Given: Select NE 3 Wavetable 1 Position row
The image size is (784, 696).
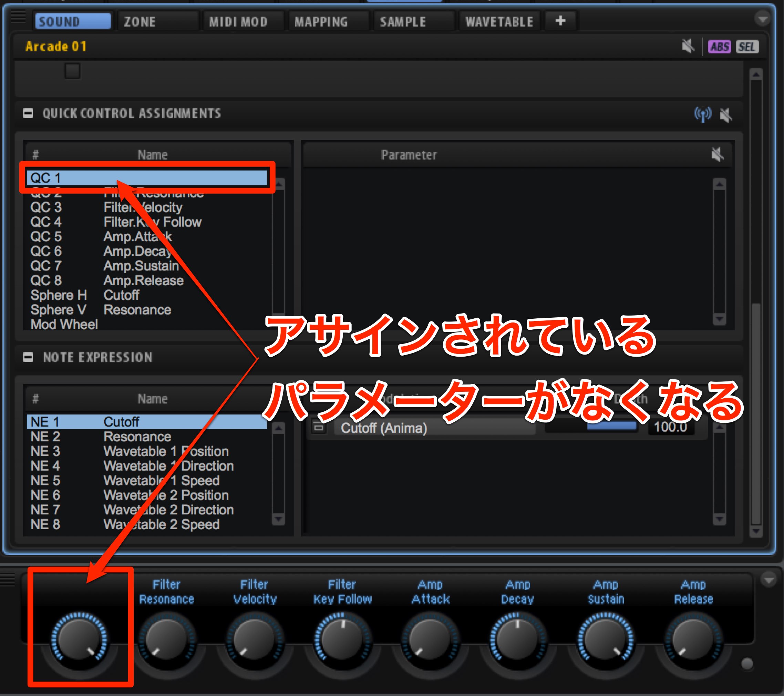Looking at the screenshot, I should pyautogui.click(x=147, y=451).
